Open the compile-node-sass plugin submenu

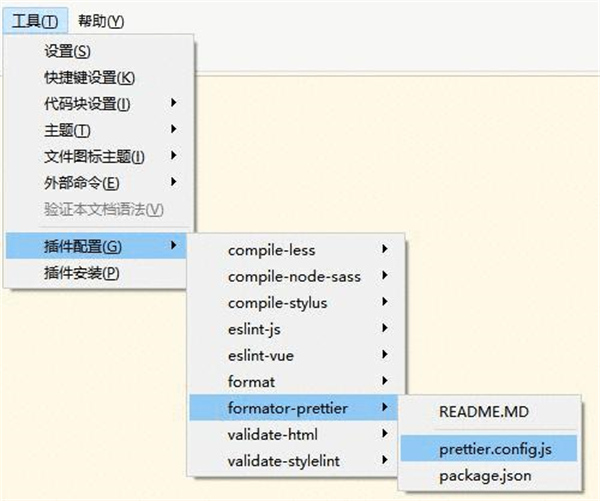293,277
